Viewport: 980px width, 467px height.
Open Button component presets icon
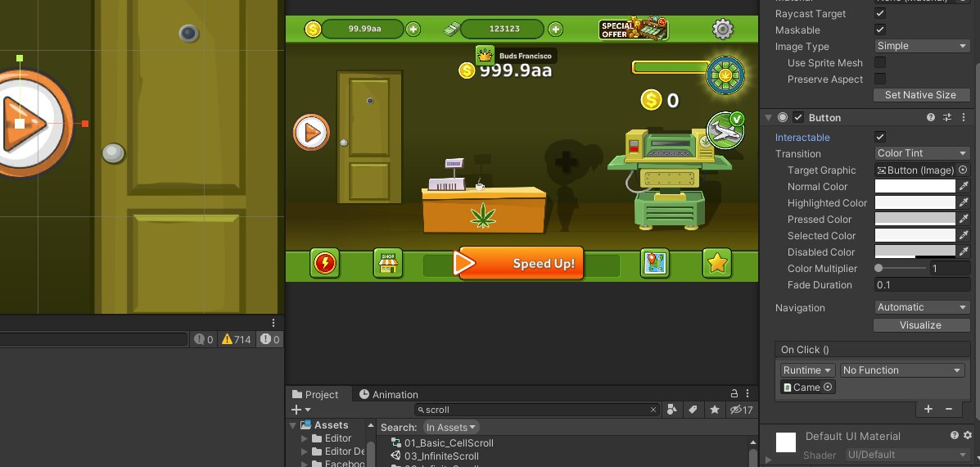point(947,117)
